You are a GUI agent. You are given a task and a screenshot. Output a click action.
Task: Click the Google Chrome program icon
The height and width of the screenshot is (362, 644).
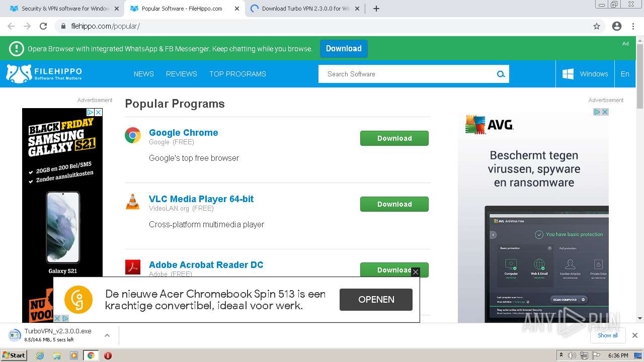[x=133, y=135]
